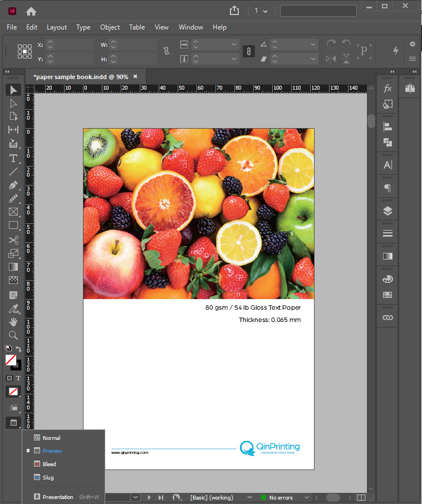Open the Layout menu

[x=56, y=27]
